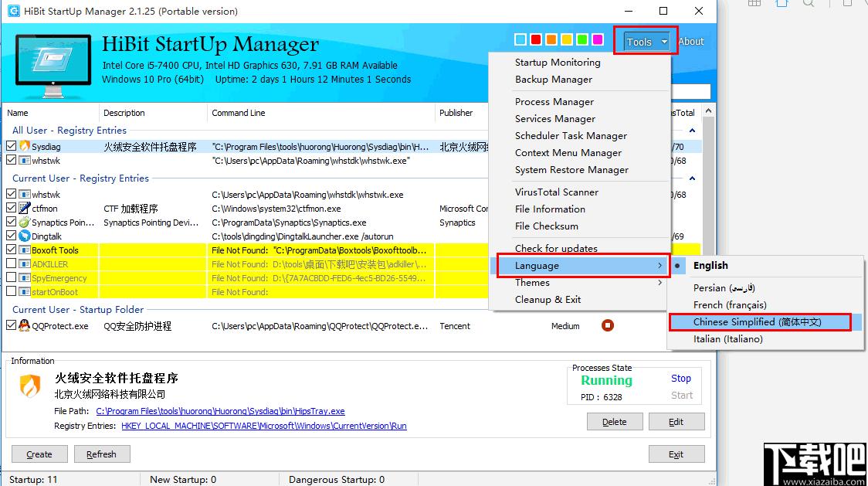Viewport: 868px width, 486px height.
Task: Open the Tools dropdown menu
Action: coord(646,42)
